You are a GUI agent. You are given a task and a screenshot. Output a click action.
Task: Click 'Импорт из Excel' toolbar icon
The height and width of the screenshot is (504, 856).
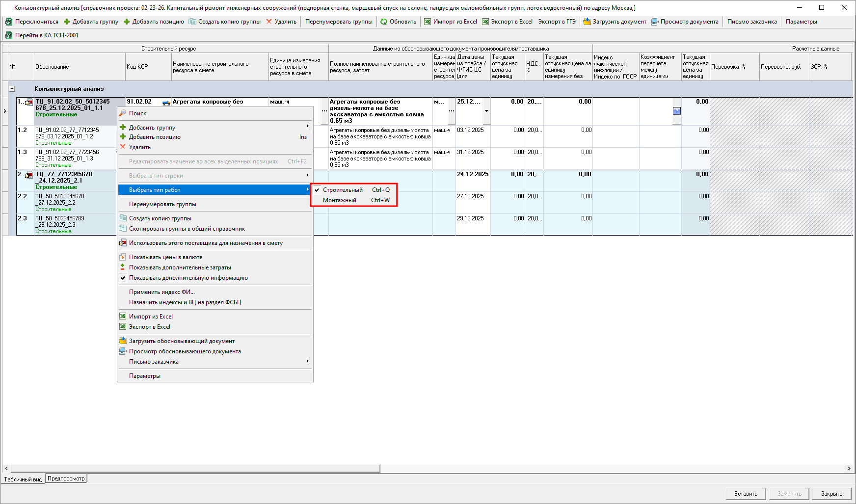(428, 22)
